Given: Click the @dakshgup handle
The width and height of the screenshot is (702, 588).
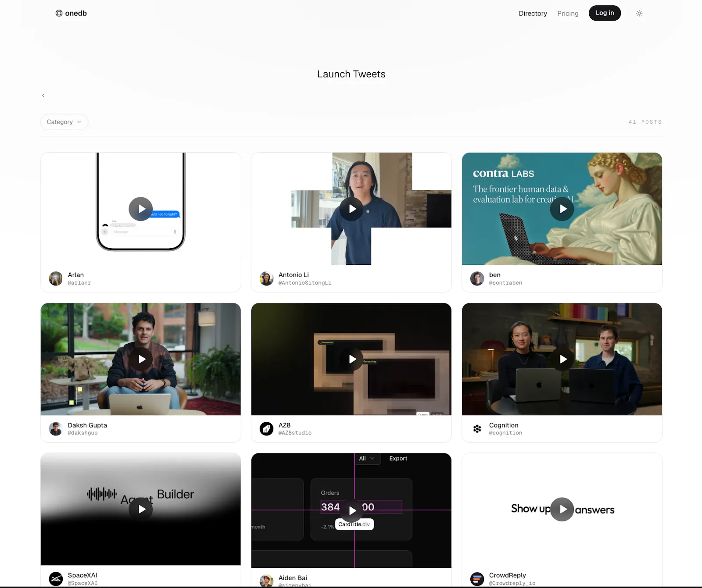Looking at the screenshot, I should 82,433.
